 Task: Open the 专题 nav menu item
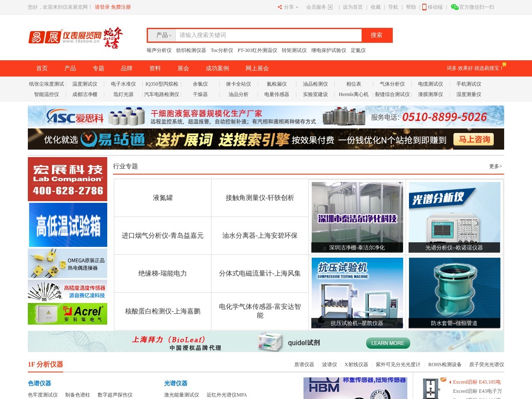[99, 69]
